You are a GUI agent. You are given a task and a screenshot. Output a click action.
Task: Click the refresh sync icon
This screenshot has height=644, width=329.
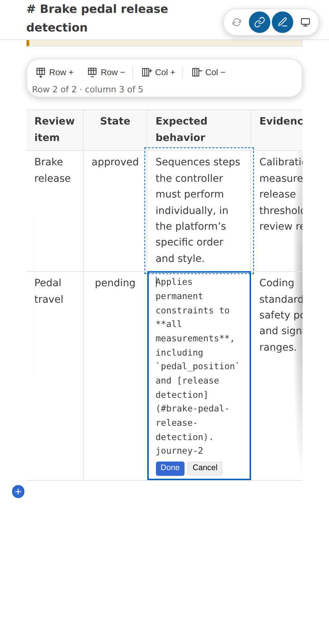[x=237, y=22]
